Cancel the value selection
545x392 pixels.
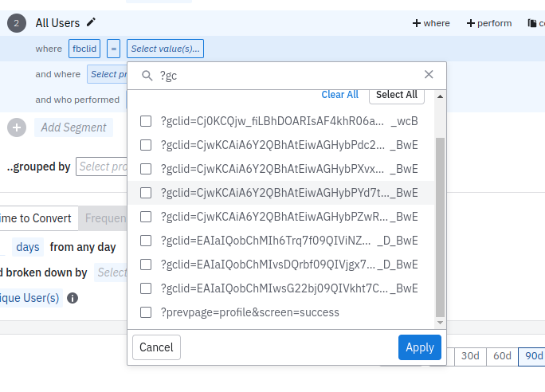156,347
